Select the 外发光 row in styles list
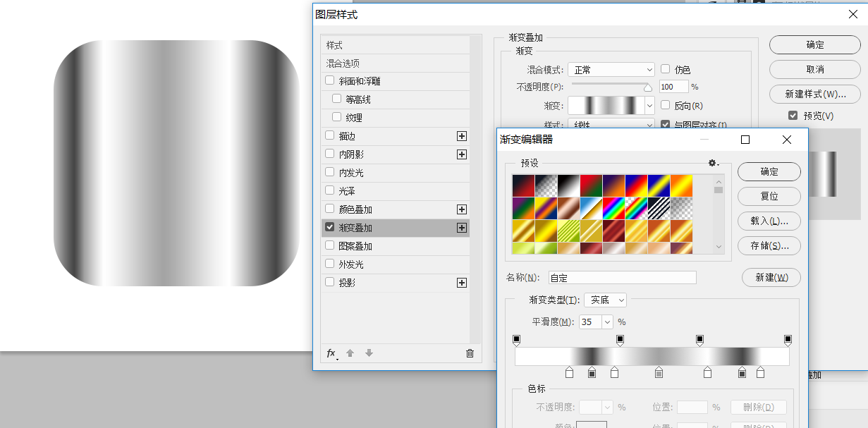Viewport: 868px width, 428px height. click(x=395, y=264)
